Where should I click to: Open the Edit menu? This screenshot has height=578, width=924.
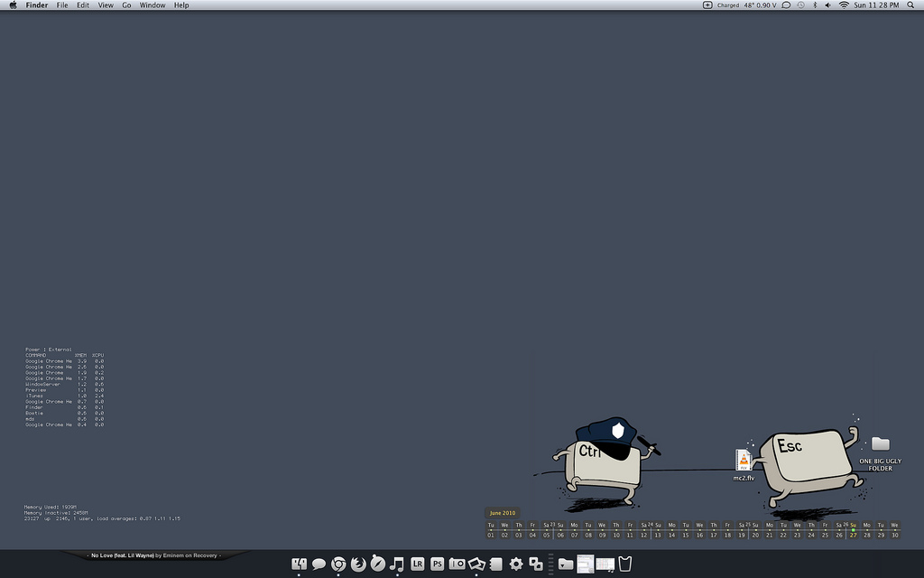tap(83, 5)
